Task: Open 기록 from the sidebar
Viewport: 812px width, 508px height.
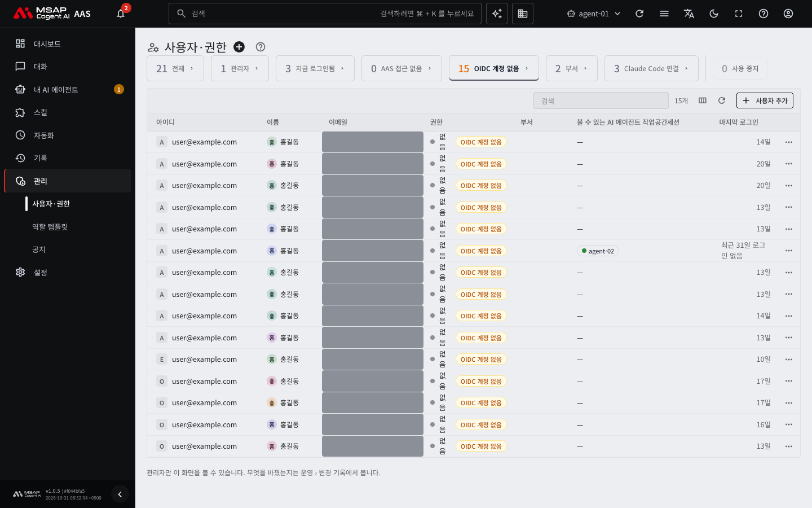Action: (x=68, y=158)
